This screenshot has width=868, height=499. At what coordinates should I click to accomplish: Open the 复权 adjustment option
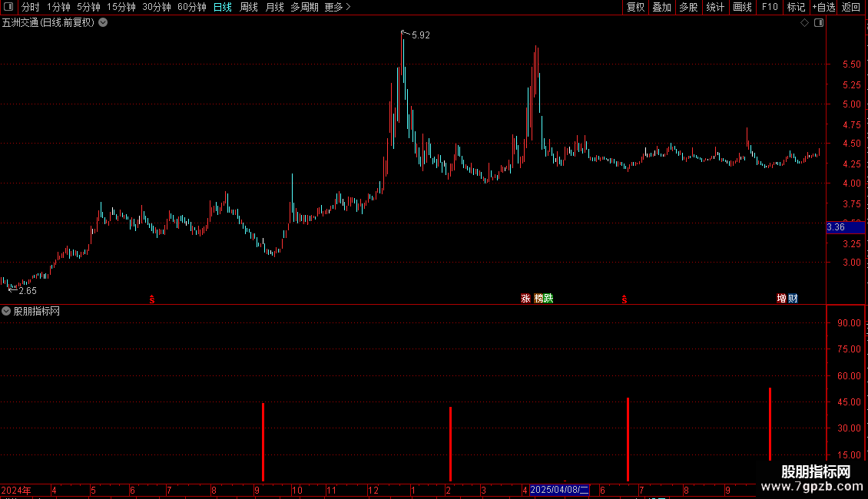(x=635, y=7)
